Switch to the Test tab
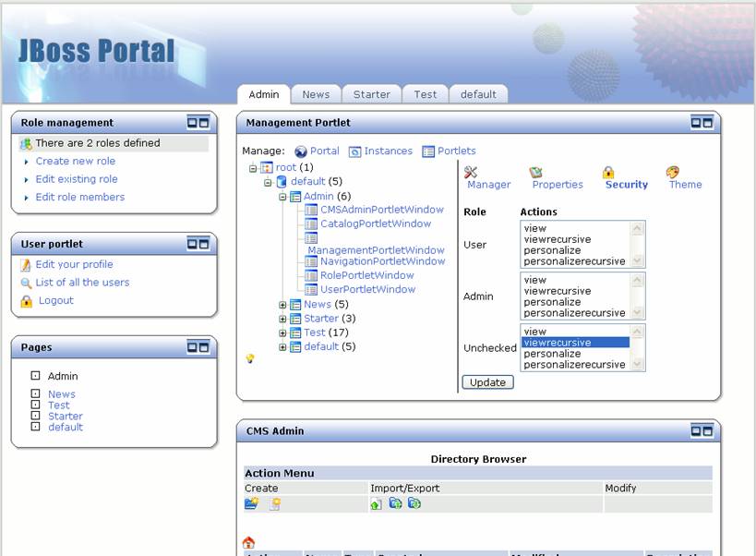This screenshot has height=556, width=756. point(426,94)
